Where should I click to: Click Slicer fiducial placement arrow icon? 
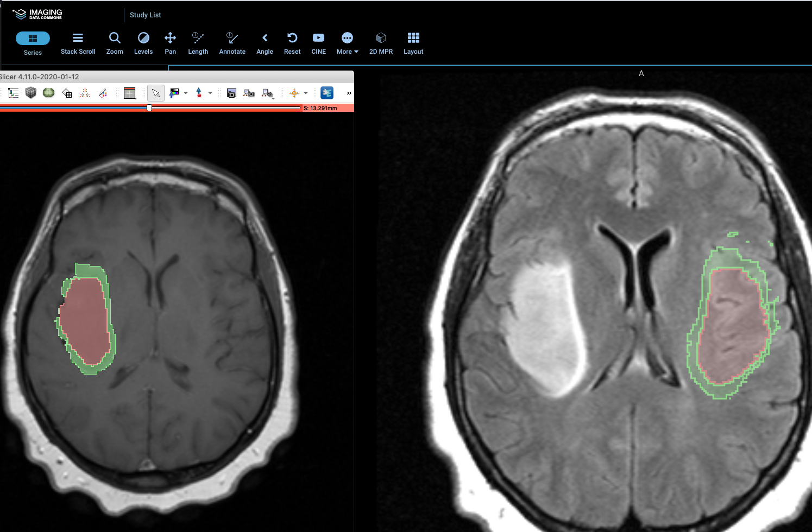[199, 93]
